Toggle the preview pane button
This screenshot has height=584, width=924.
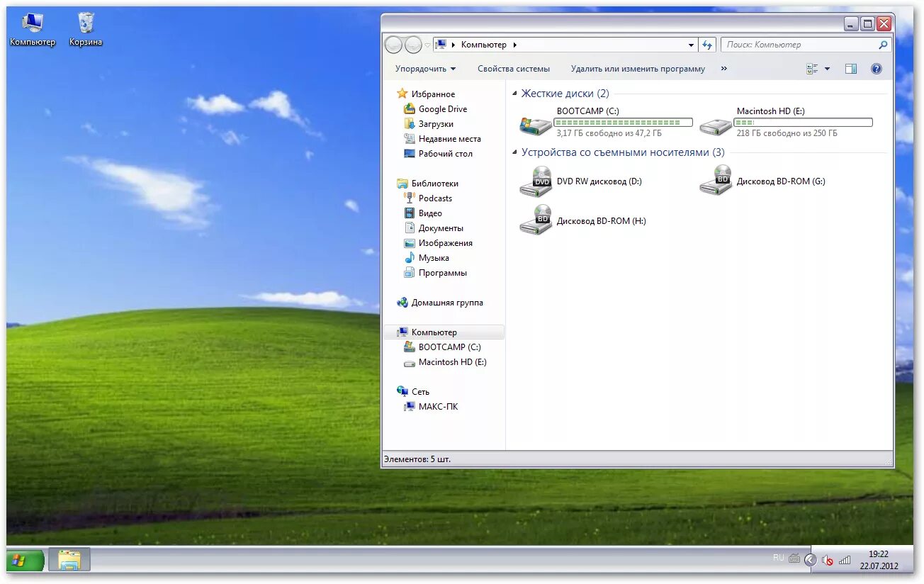pyautogui.click(x=851, y=69)
